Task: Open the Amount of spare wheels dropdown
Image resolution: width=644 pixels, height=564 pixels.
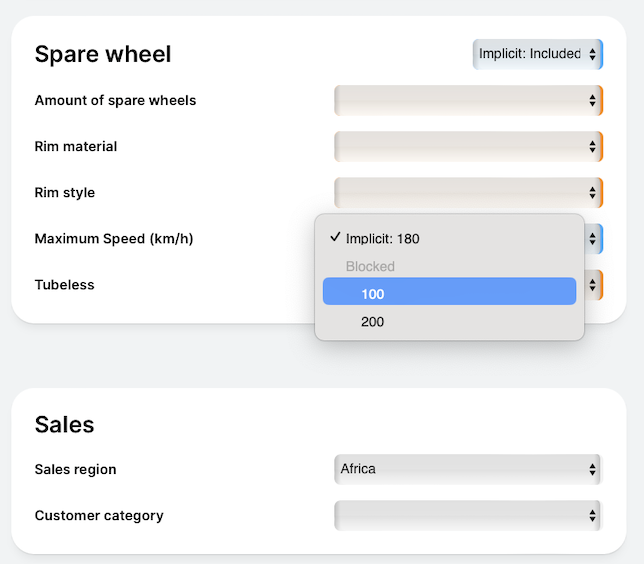Action: 468,100
